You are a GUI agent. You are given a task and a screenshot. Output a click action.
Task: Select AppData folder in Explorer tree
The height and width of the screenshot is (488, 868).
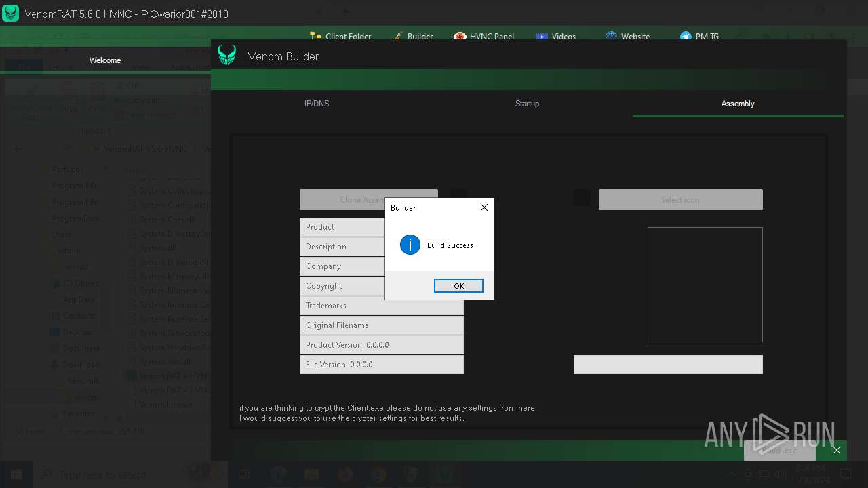pos(79,300)
